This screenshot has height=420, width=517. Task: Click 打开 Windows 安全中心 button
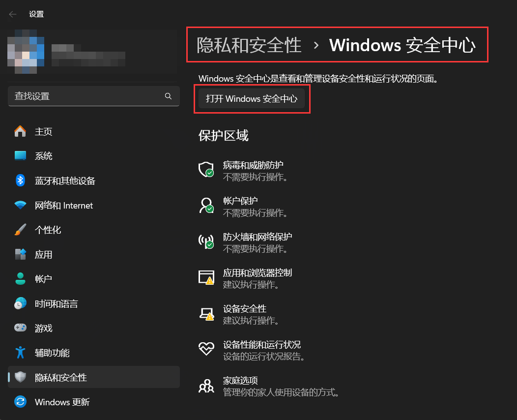point(252,99)
